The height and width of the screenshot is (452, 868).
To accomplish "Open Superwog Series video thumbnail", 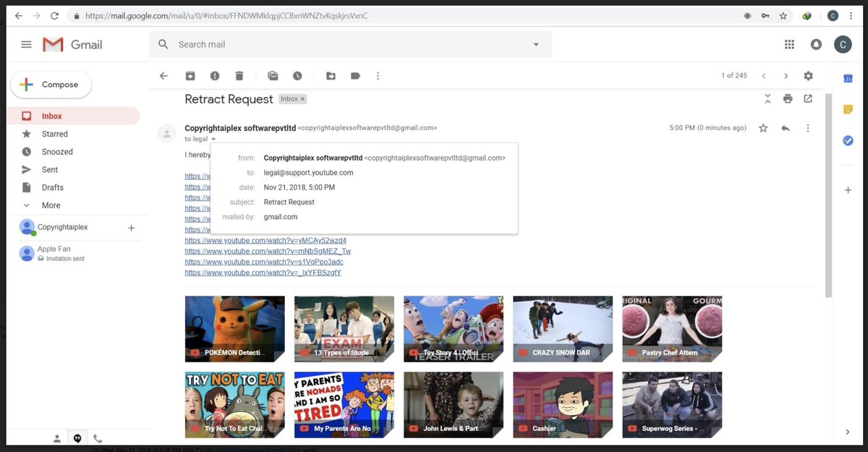I will (x=672, y=405).
